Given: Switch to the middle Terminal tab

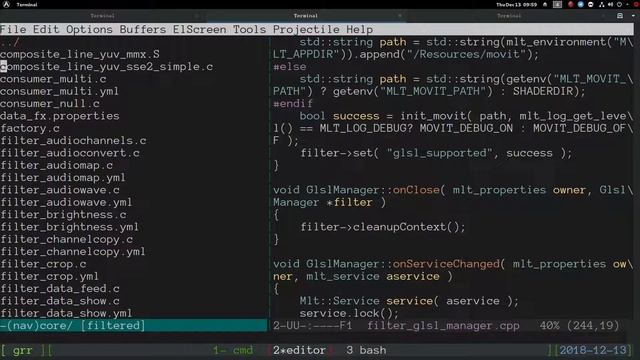Looking at the screenshot, I should click(306, 16).
